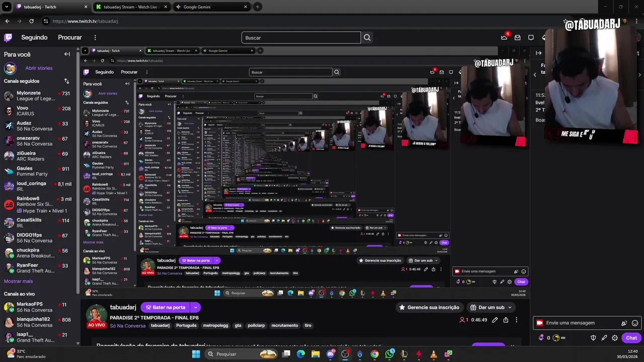Select the recrutamento tag

coord(285,325)
